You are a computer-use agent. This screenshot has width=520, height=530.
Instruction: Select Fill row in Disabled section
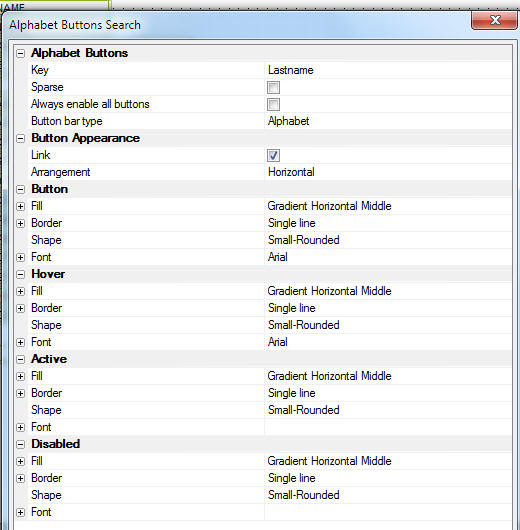pos(262,461)
